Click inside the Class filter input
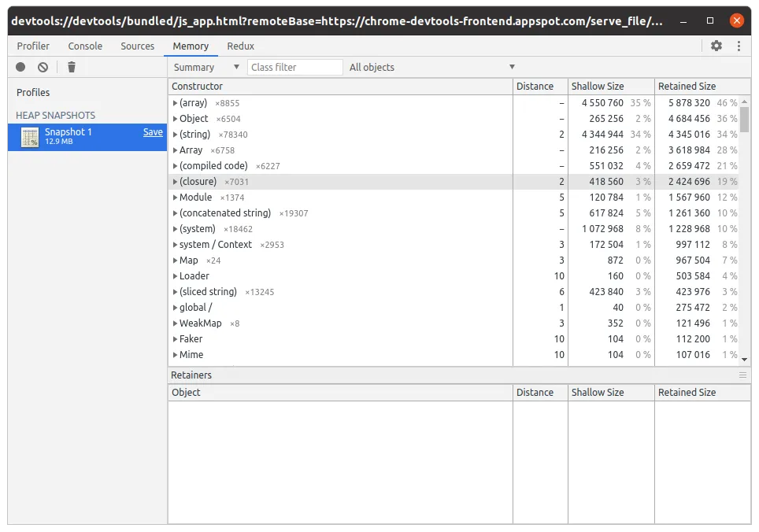Screen dimensions: 759x532 coord(295,67)
